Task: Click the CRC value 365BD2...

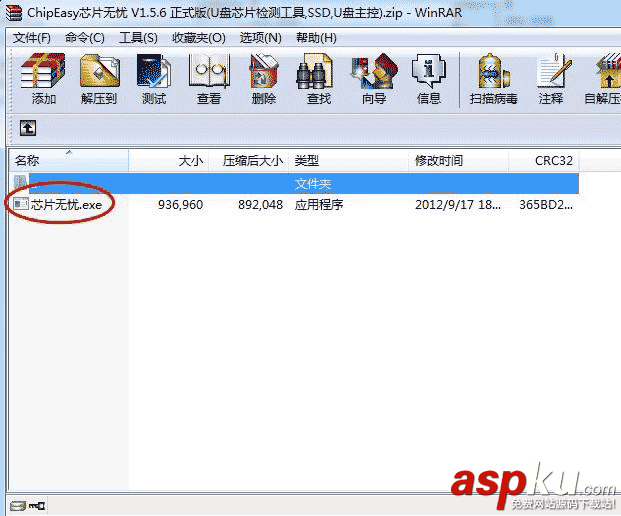Action: [546, 205]
